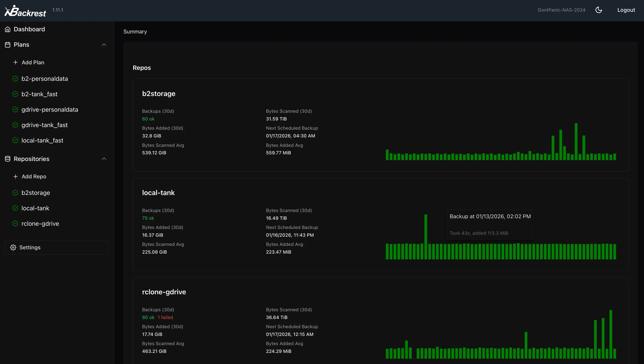644x364 pixels.
Task: Click the '60 ok' backups value
Action: pos(148,119)
